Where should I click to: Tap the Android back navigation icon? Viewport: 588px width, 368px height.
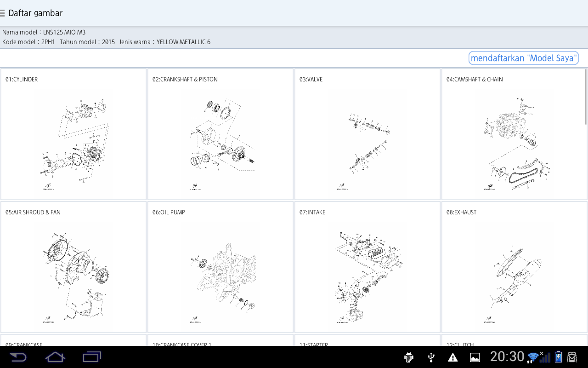click(18, 357)
